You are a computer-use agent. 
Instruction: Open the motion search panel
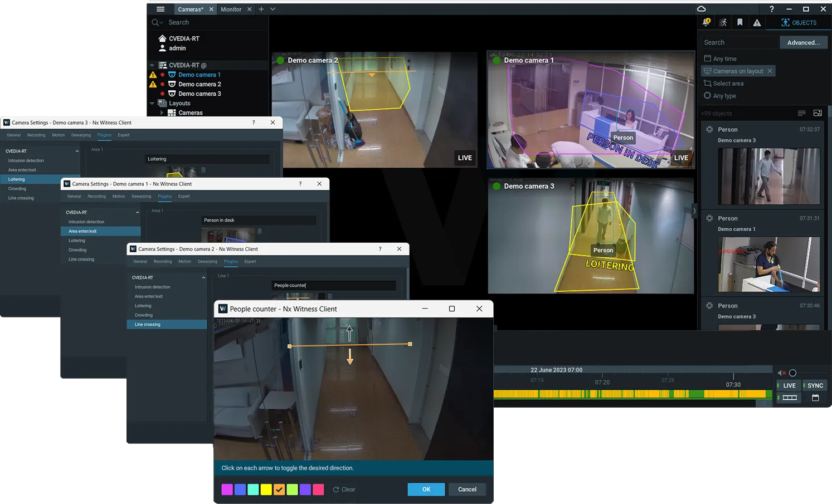tap(723, 22)
